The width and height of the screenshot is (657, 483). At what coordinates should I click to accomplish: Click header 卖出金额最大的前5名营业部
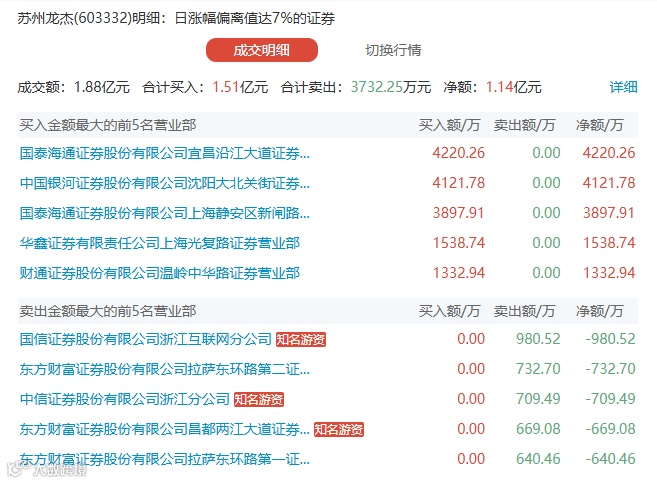(x=108, y=311)
